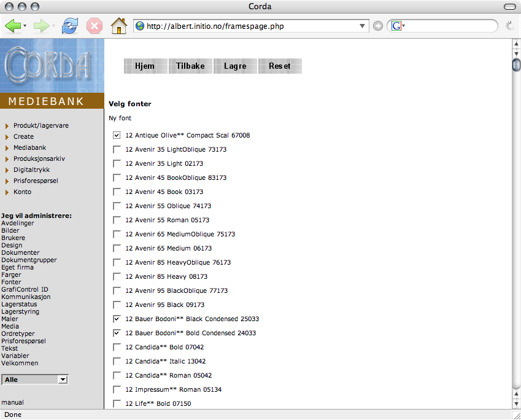Uncheck the Antique Olive Compact font checkbox
The width and height of the screenshot is (521, 420).
coord(117,135)
